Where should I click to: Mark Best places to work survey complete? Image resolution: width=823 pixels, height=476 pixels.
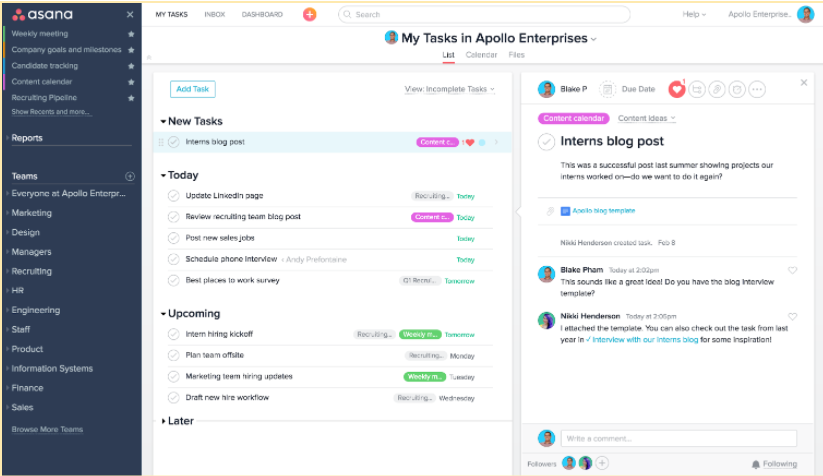(174, 281)
